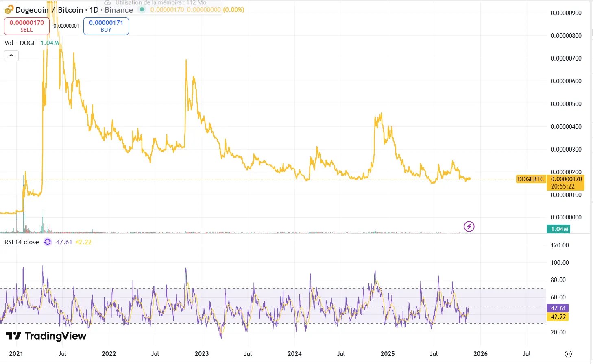Collapse the indicator legend with chevron
This screenshot has width=593, height=364.
pos(11,56)
